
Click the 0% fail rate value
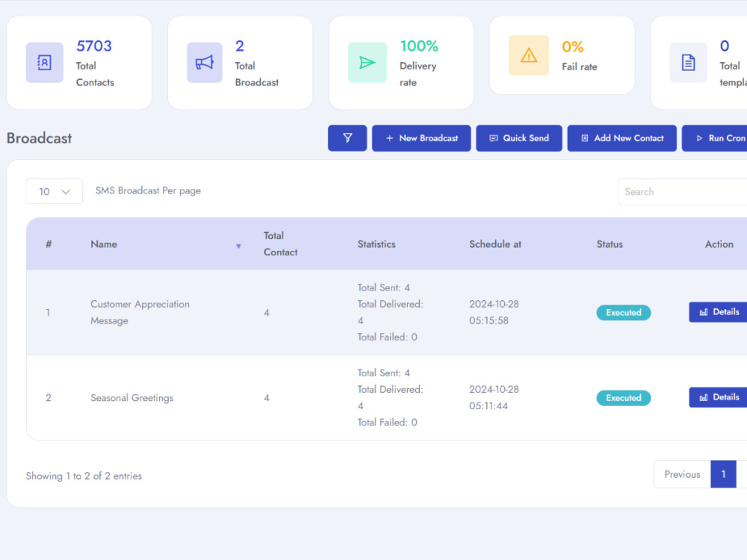point(572,46)
